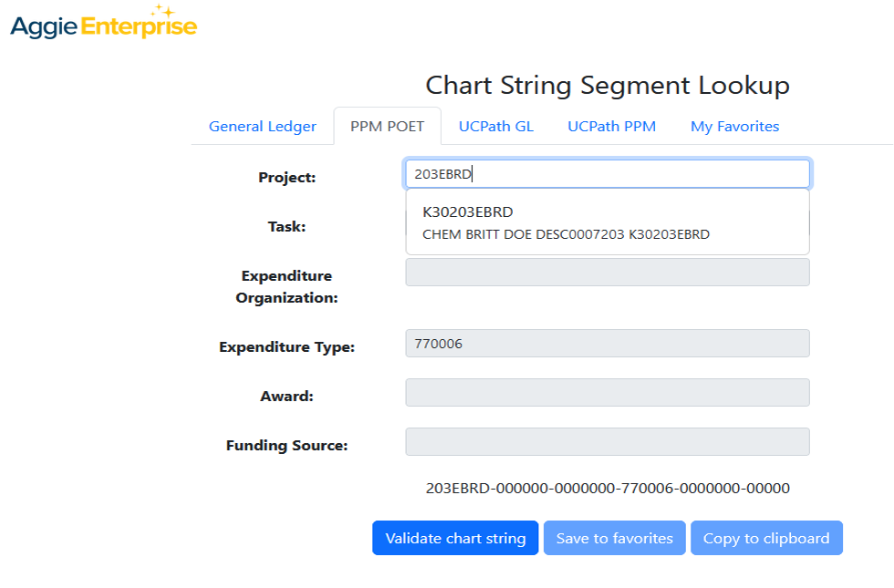This screenshot has height=588, width=894.
Task: Open the My Favorites tab
Action: click(x=734, y=126)
